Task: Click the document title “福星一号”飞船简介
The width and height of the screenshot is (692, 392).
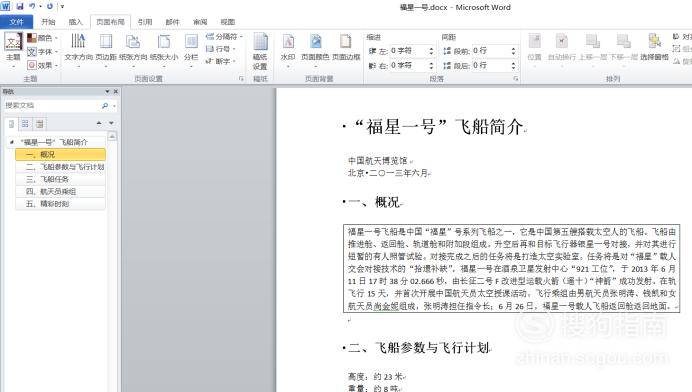Action: 439,127
